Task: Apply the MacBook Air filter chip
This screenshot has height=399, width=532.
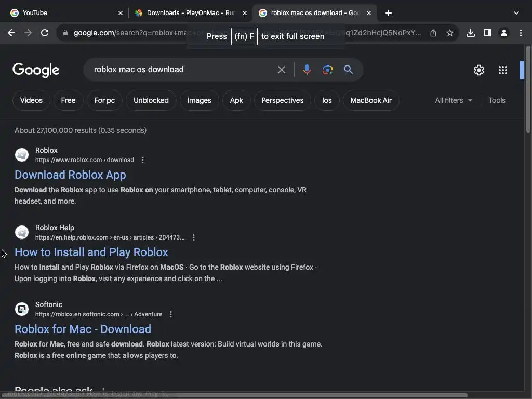Action: click(x=371, y=100)
